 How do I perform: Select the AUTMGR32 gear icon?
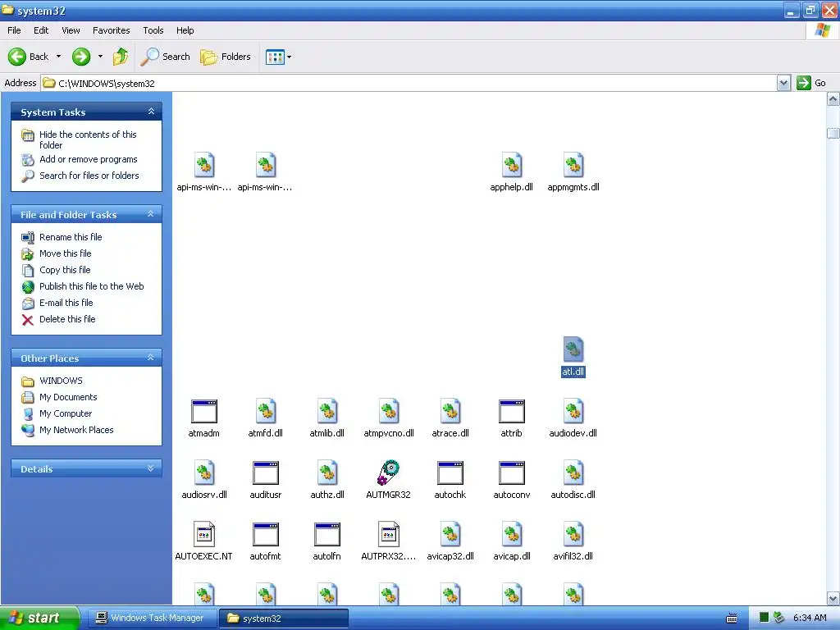click(x=388, y=472)
